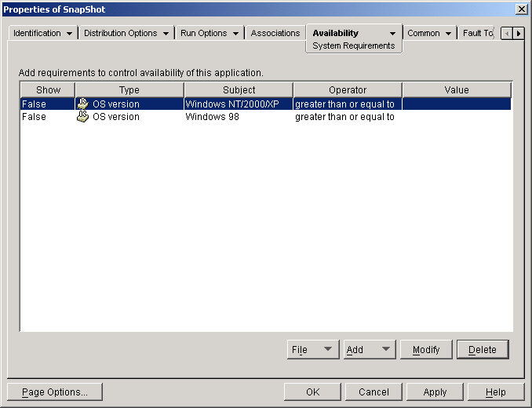Open the Fault Tolerance tab
The width and height of the screenshot is (532, 408).
pos(477,33)
